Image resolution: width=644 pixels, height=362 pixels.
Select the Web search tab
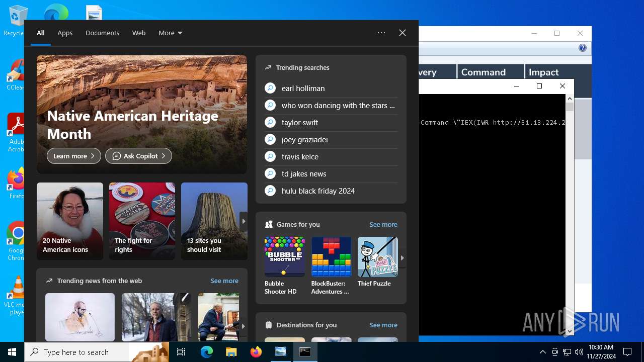[139, 33]
